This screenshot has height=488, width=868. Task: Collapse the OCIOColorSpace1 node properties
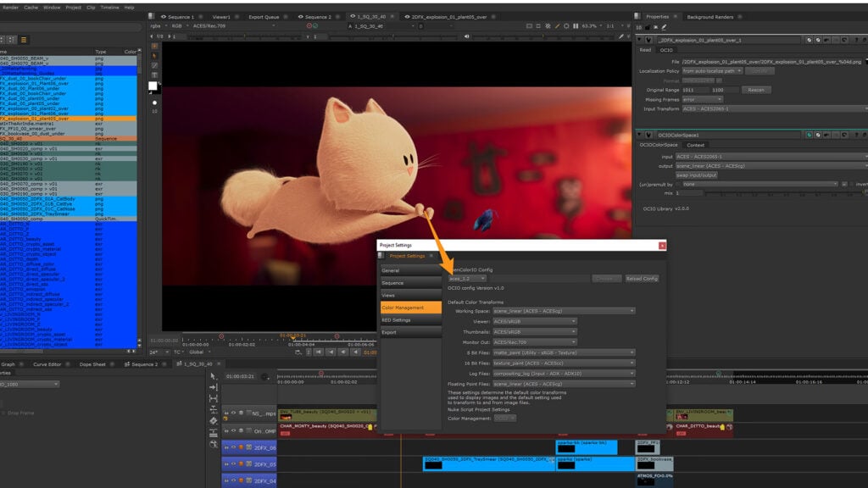(639, 135)
